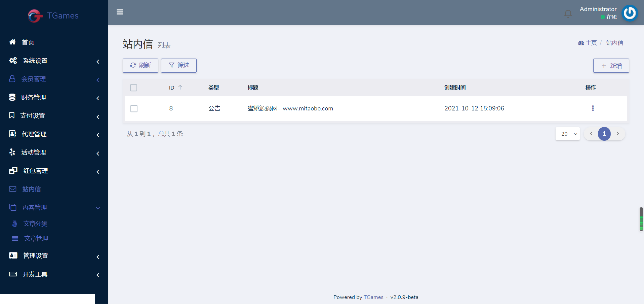The height and width of the screenshot is (304, 644).
Task: Click the 刷新 refresh button
Action: point(140,65)
